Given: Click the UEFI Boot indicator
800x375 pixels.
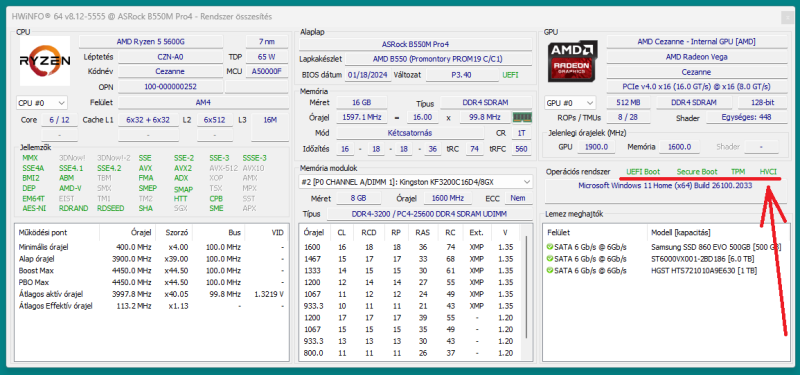Looking at the screenshot, I should click(643, 171).
